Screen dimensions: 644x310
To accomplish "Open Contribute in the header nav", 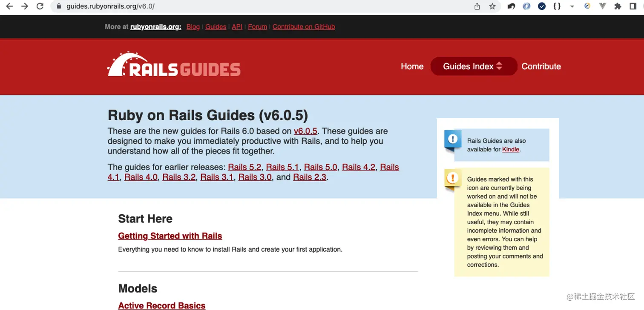I will click(541, 66).
